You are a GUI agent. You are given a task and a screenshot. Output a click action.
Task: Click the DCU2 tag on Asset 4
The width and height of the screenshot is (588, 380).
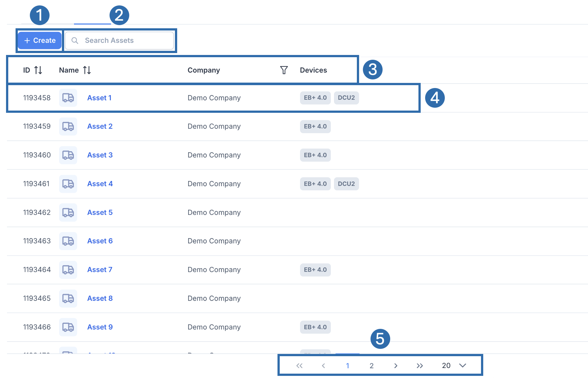[346, 184]
